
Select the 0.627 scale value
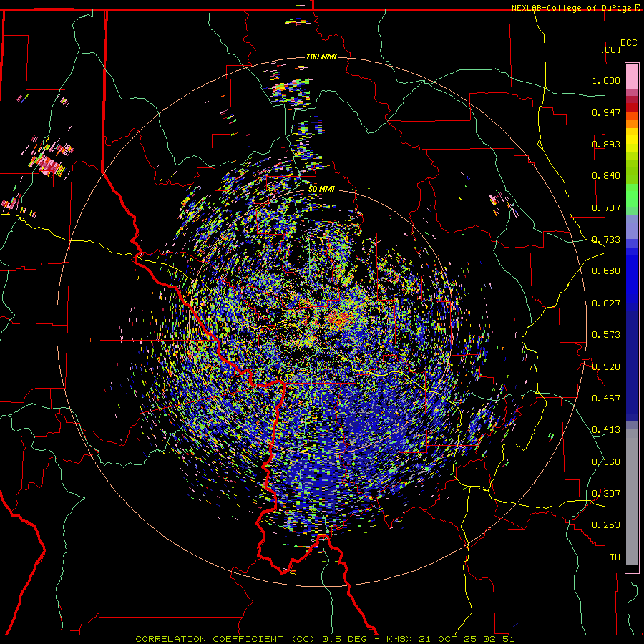(606, 303)
